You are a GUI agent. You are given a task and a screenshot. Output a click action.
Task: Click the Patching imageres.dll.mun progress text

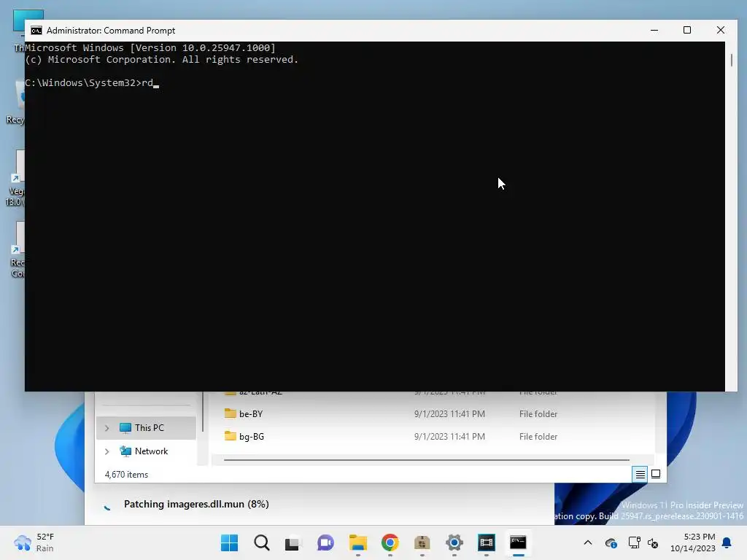click(x=196, y=504)
